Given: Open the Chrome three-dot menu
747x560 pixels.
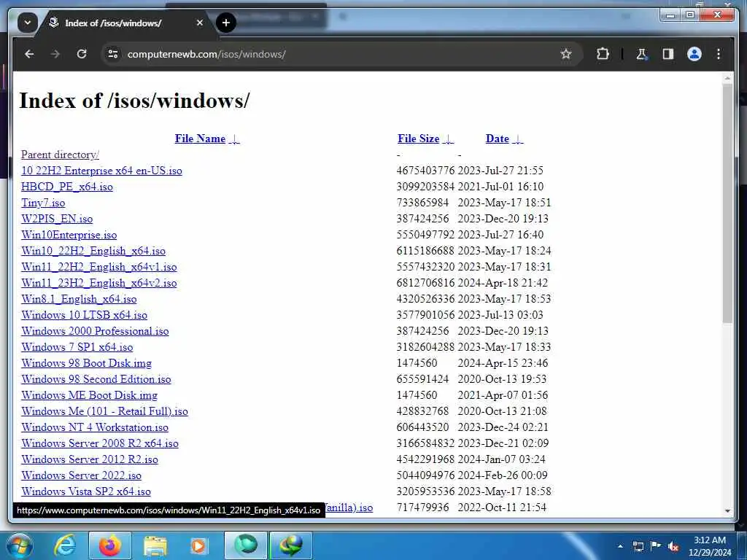Looking at the screenshot, I should pyautogui.click(x=719, y=54).
